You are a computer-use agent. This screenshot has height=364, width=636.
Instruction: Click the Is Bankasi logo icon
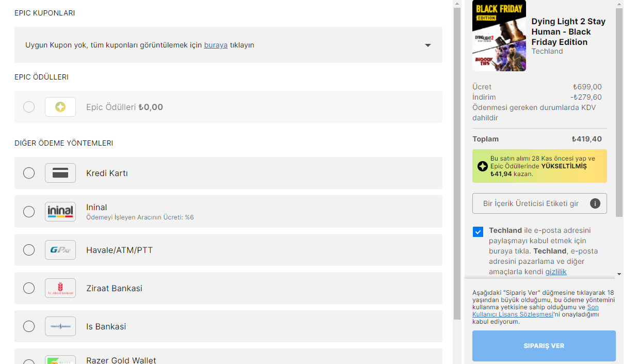(60, 326)
